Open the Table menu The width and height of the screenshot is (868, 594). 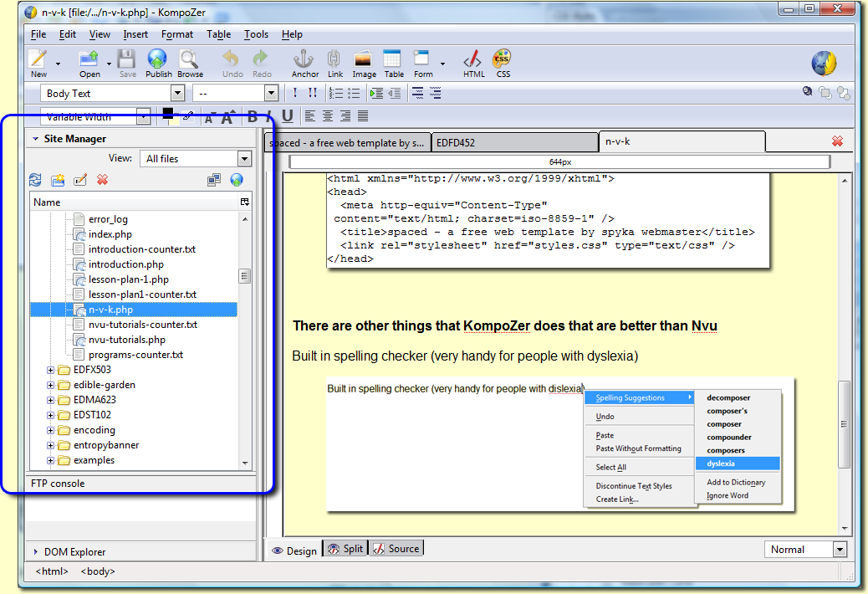218,34
